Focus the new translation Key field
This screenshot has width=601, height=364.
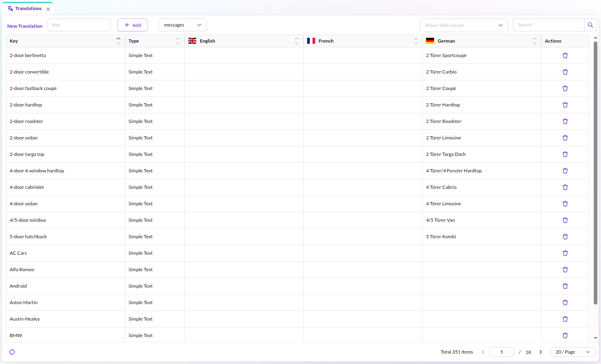[x=79, y=25]
